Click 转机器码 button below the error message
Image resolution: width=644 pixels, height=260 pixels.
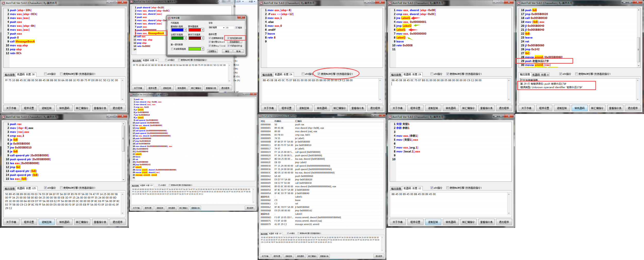pyautogui.click(x=579, y=108)
